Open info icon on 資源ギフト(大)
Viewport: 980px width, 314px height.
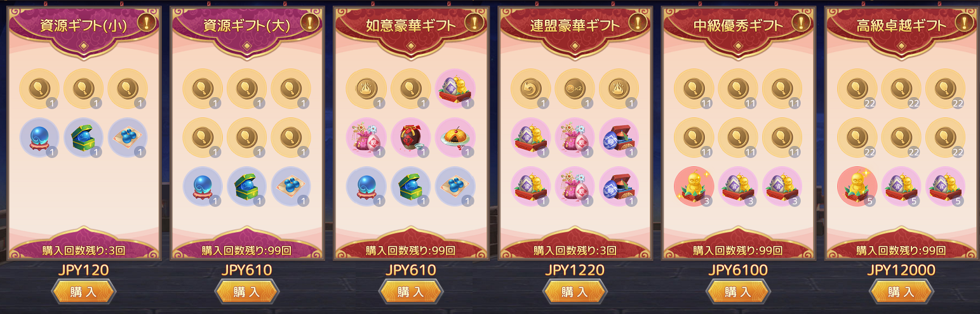pos(310,23)
